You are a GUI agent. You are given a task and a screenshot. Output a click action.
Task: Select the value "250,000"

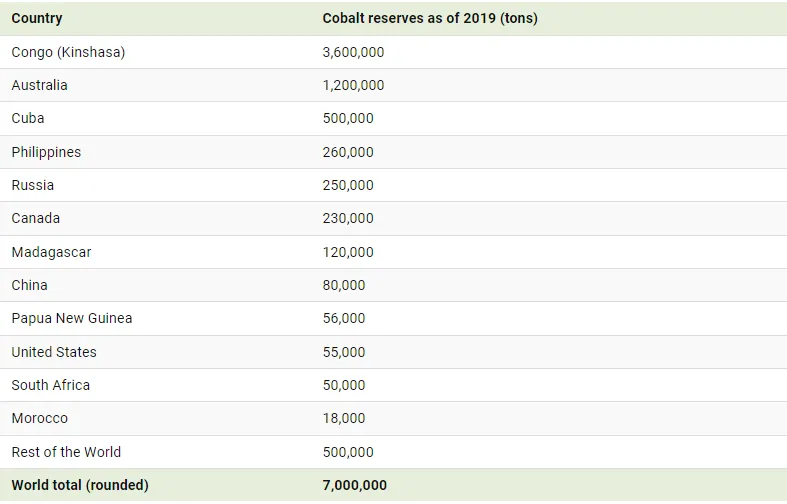pyautogui.click(x=348, y=185)
